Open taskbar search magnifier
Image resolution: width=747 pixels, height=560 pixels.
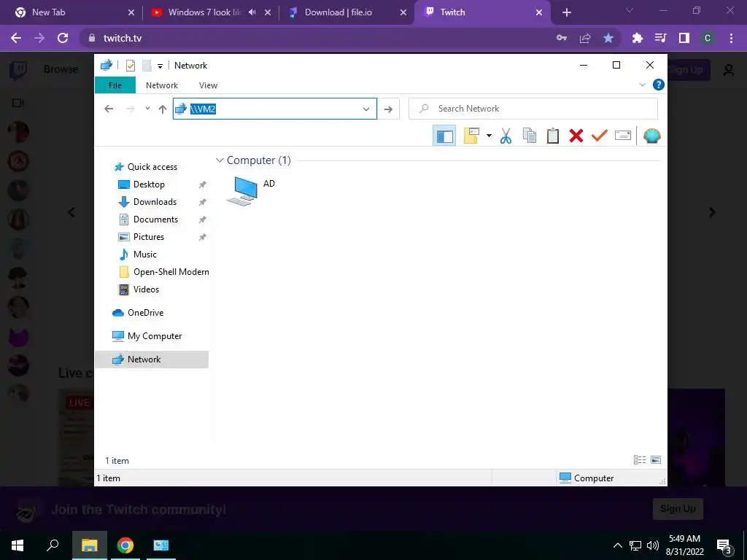(53, 545)
